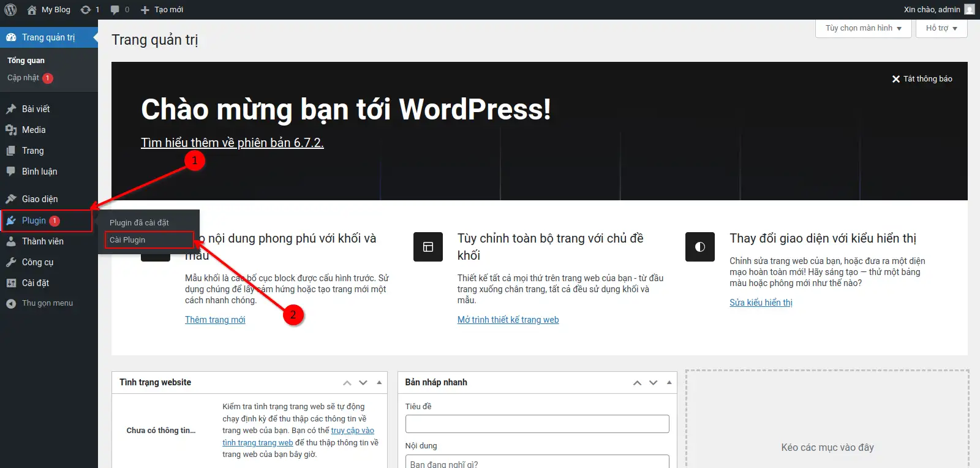Viewport: 980px width, 468px height.
Task: Open My Blog home icon
Action: (32, 10)
